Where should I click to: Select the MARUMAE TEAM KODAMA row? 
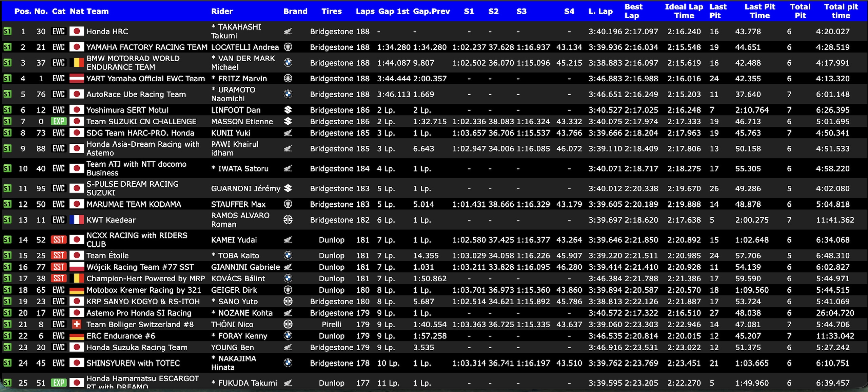[434, 204]
